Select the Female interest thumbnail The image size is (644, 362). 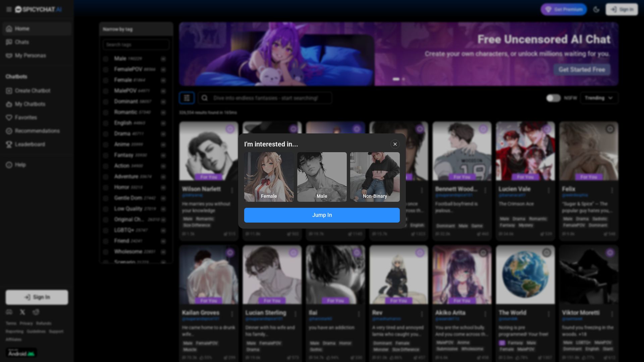click(269, 177)
